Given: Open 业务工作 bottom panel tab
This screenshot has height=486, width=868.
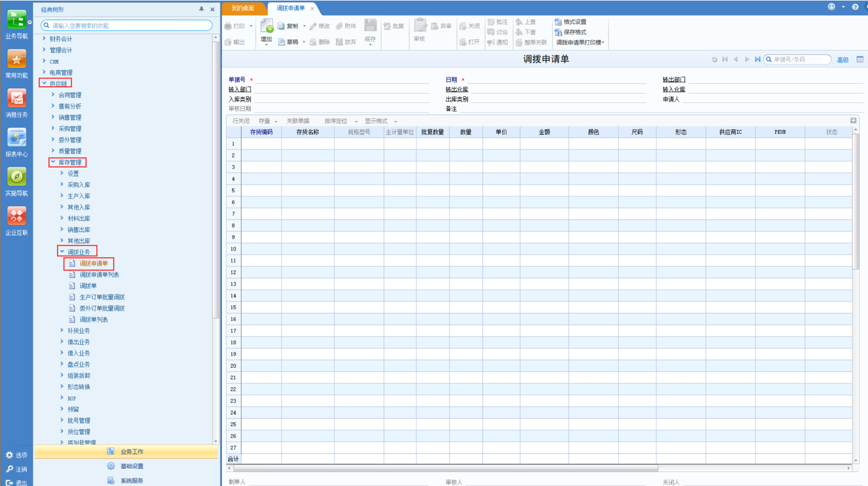Looking at the screenshot, I should [x=126, y=452].
